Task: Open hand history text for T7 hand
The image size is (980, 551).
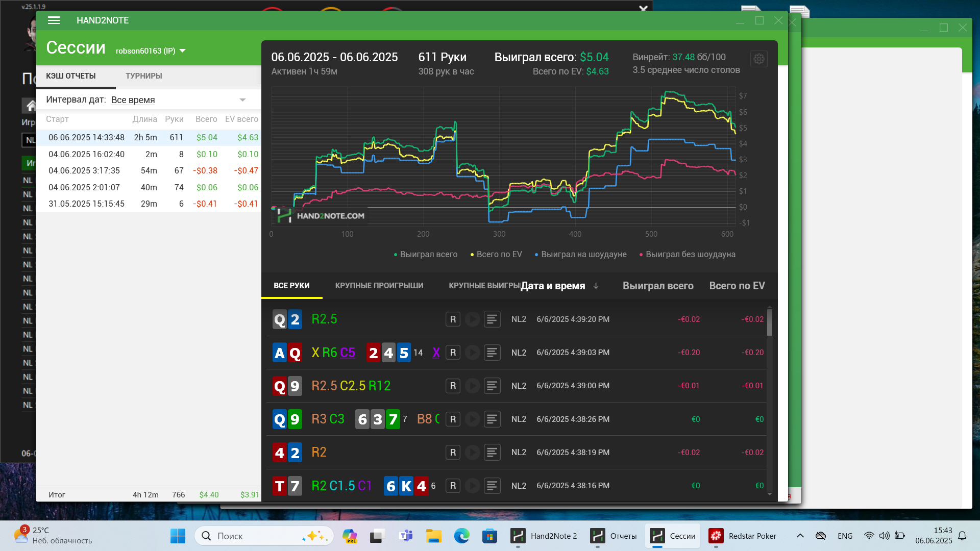Action: [492, 486]
